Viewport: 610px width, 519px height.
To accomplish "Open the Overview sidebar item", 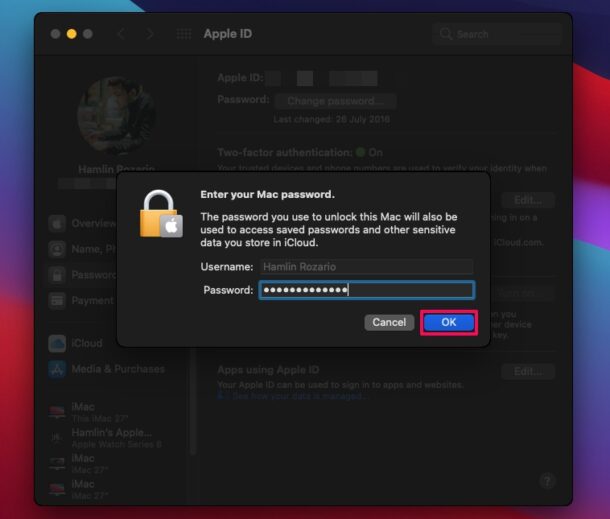I will click(x=82, y=223).
